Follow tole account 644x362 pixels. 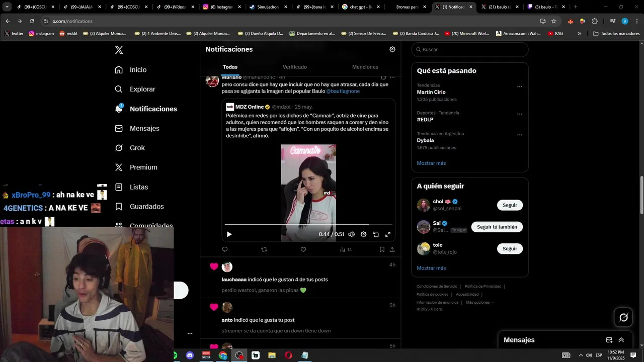click(x=510, y=248)
